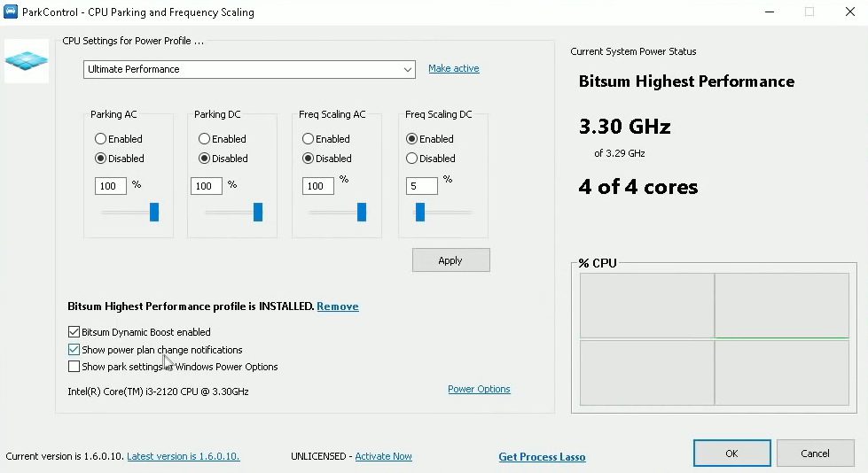Click Latest version is 1.6.0.10 link
The width and height of the screenshot is (868, 473).
pos(184,456)
